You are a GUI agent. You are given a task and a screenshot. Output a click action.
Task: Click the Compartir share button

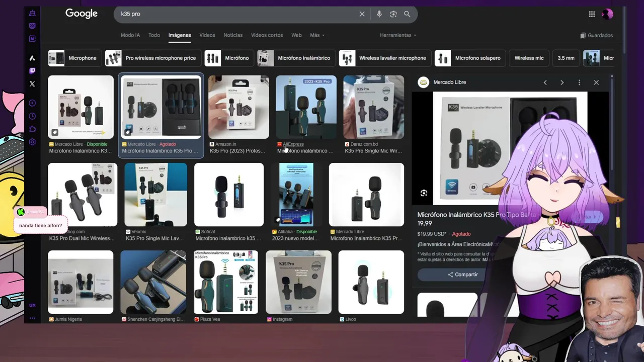point(463,275)
